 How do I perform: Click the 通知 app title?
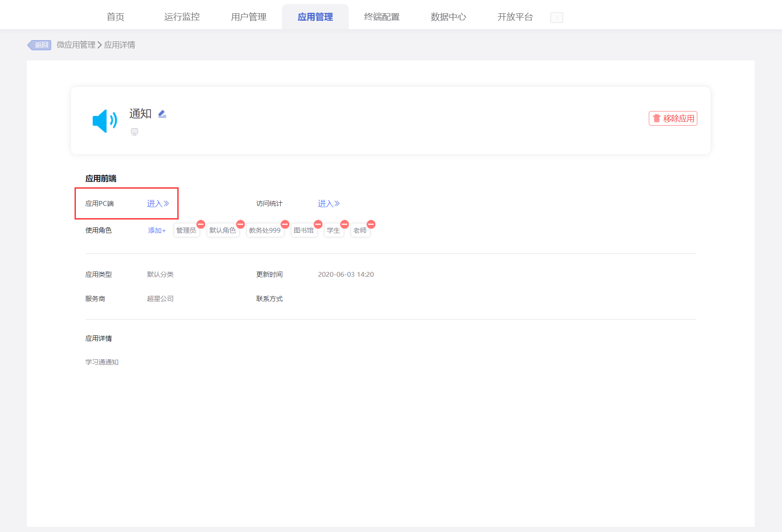[140, 114]
